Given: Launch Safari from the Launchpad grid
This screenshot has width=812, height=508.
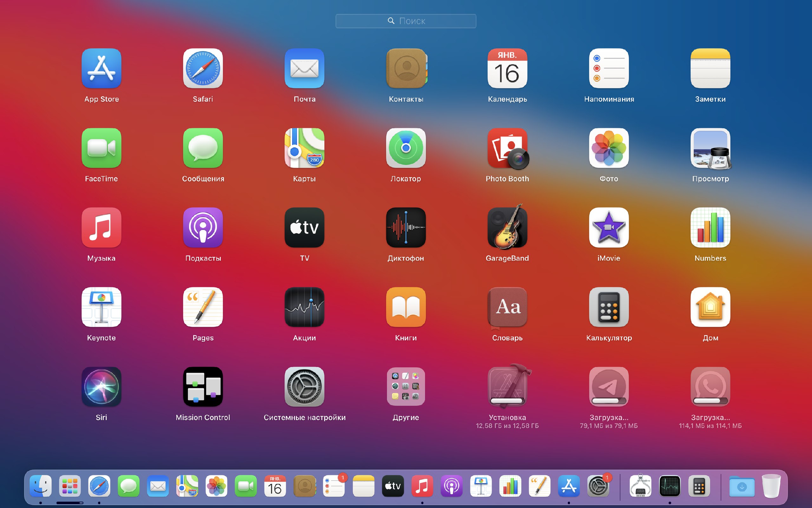Looking at the screenshot, I should tap(203, 69).
